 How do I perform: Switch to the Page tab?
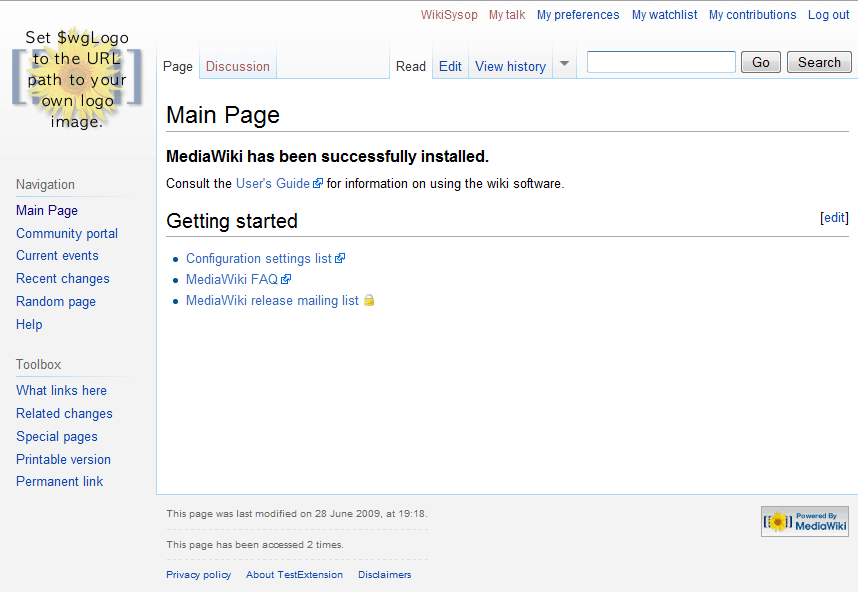coord(177,66)
